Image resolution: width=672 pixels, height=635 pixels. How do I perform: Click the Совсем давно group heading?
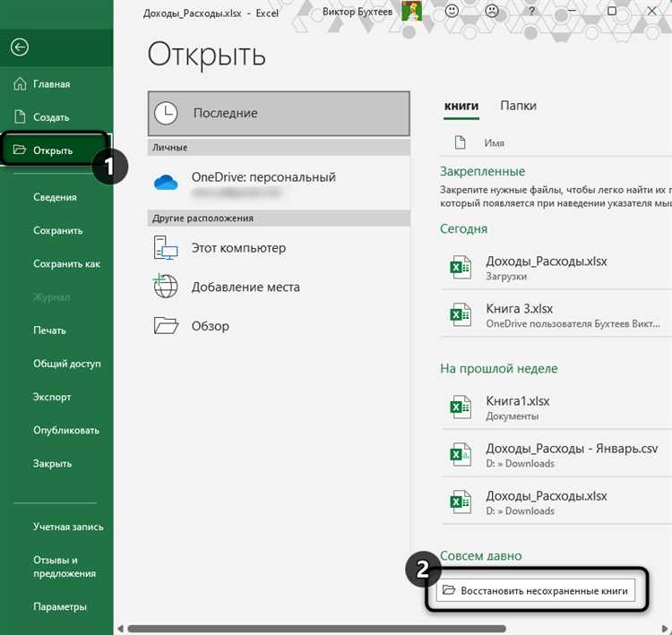[481, 555]
